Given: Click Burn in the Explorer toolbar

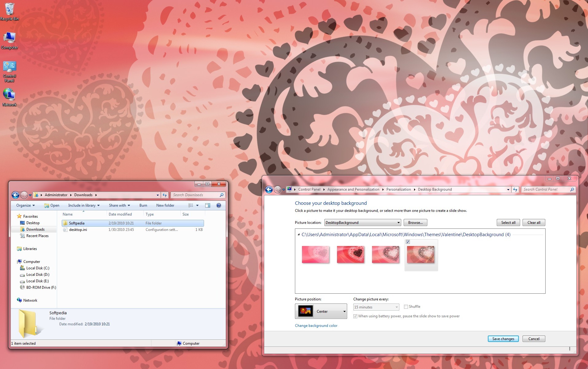Looking at the screenshot, I should pos(143,205).
